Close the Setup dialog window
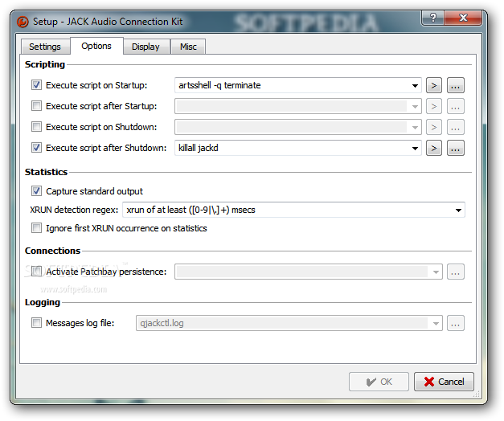The width and height of the screenshot is (504, 421). 463,18
